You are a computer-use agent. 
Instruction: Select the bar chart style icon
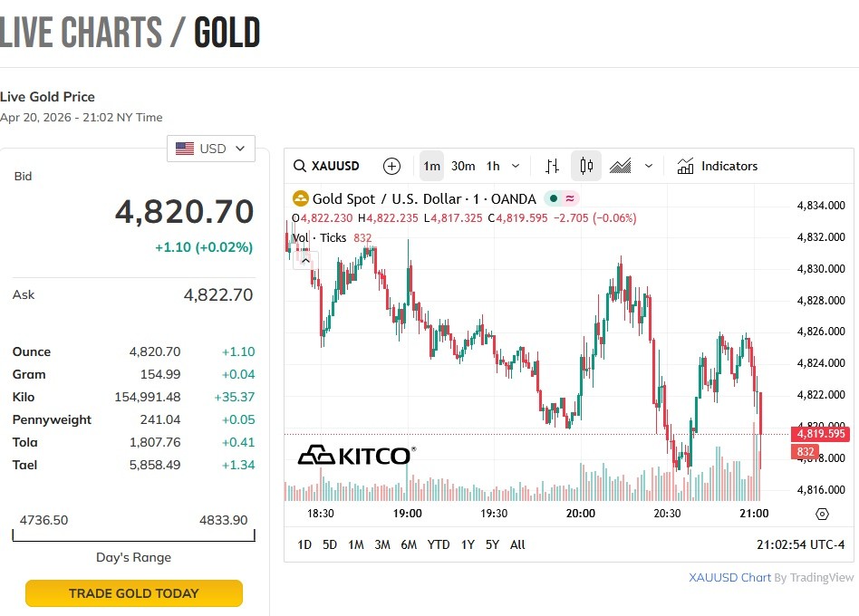pyautogui.click(x=552, y=166)
